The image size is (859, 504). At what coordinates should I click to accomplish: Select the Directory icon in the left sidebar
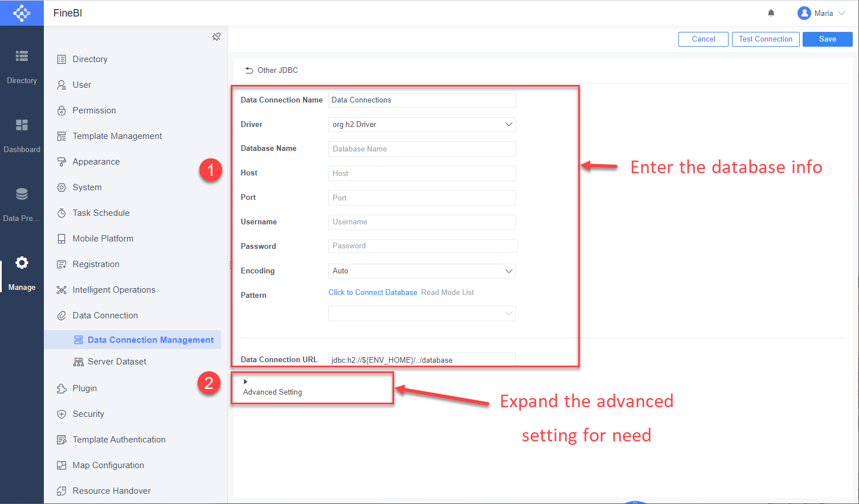click(22, 56)
